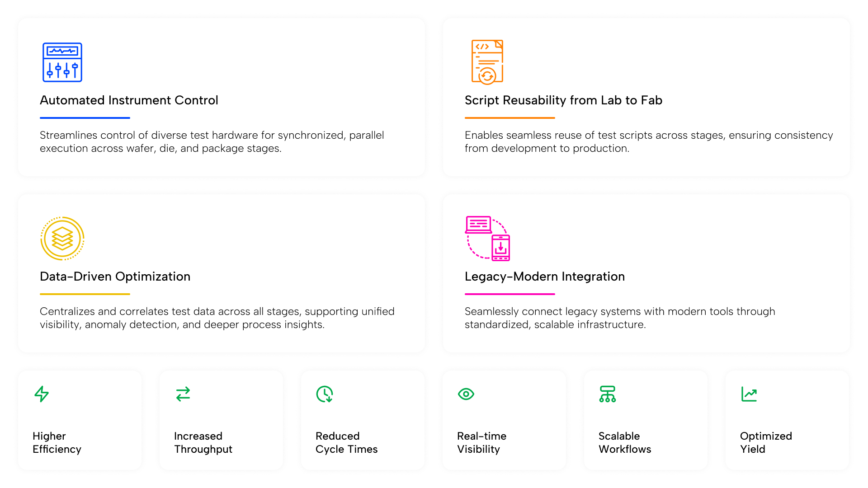Select the Script Reusability from Lab to Fab heading
Screen dimensions: 868x488
click(x=563, y=100)
